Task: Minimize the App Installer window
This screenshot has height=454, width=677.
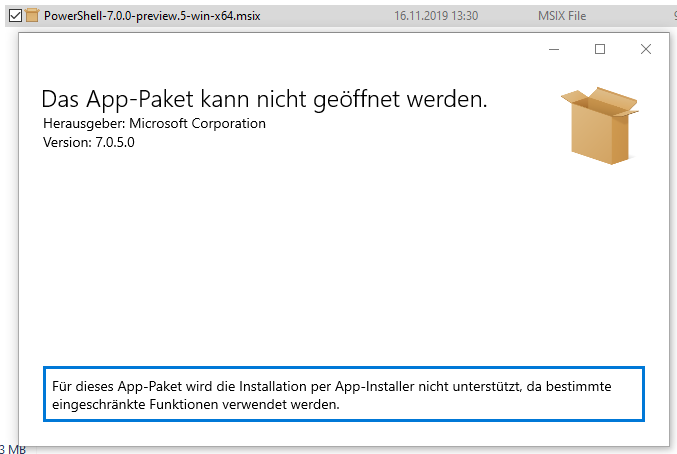Action: [554, 49]
